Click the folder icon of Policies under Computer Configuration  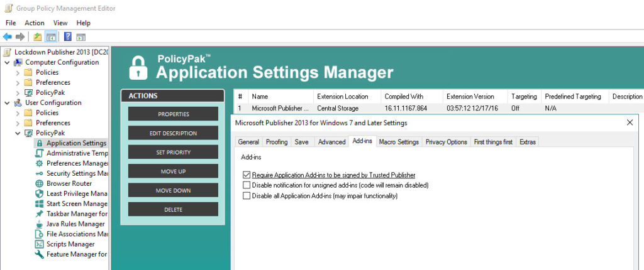coord(28,72)
